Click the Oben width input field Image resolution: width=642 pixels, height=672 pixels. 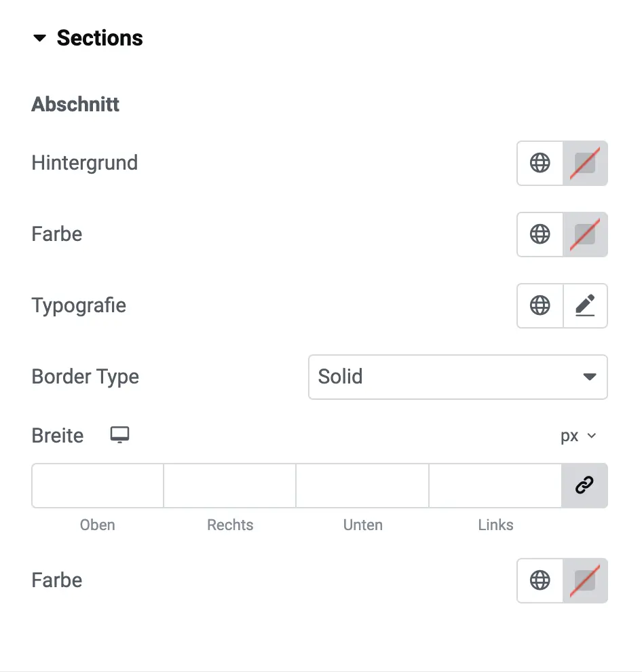click(x=97, y=485)
